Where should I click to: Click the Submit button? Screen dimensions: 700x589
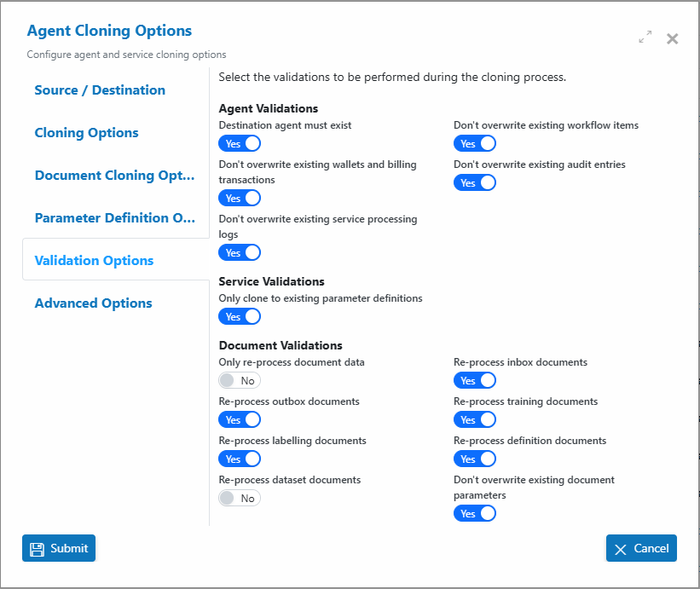coord(59,548)
